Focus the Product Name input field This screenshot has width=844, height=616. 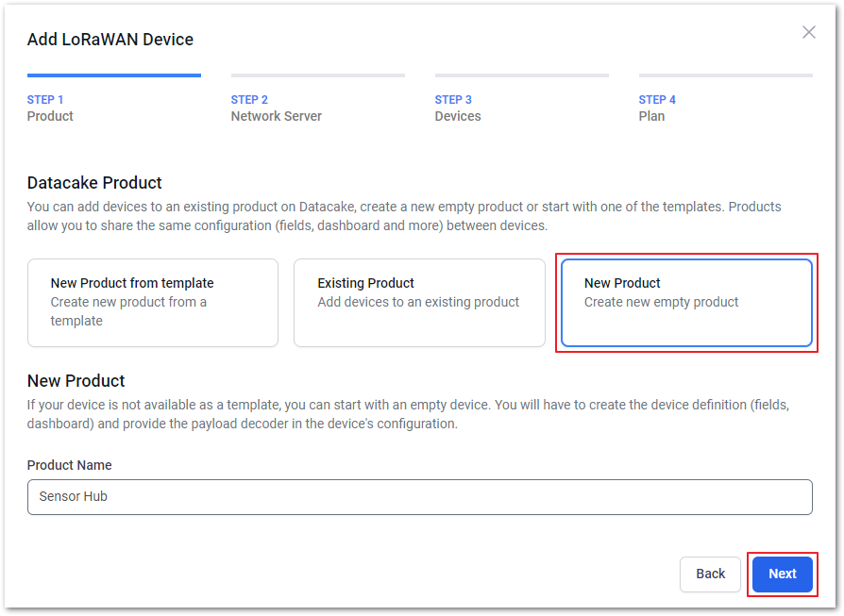(x=420, y=497)
